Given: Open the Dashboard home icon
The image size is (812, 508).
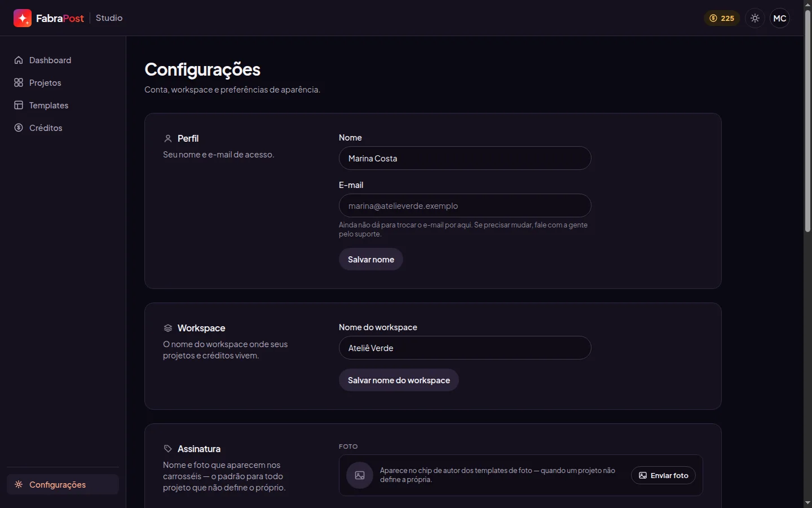Looking at the screenshot, I should pos(19,60).
